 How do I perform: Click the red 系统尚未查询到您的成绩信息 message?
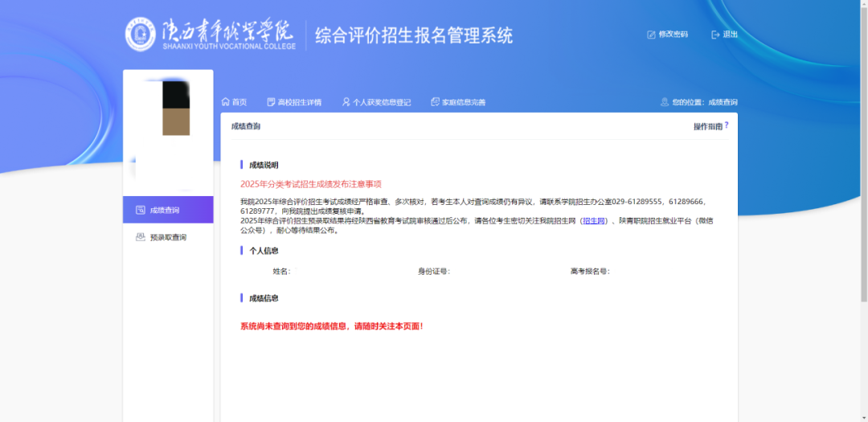[332, 326]
